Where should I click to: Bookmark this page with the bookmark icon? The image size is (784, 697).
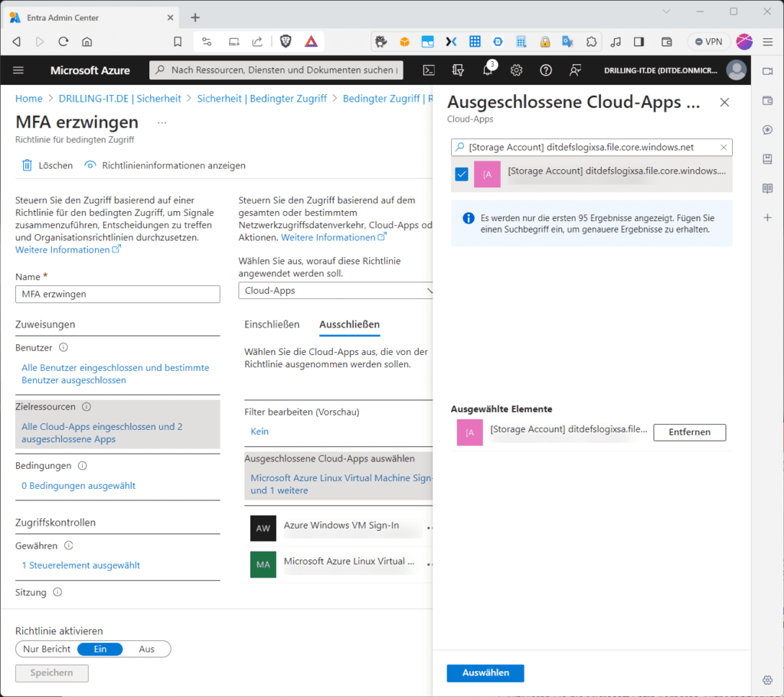click(x=178, y=42)
